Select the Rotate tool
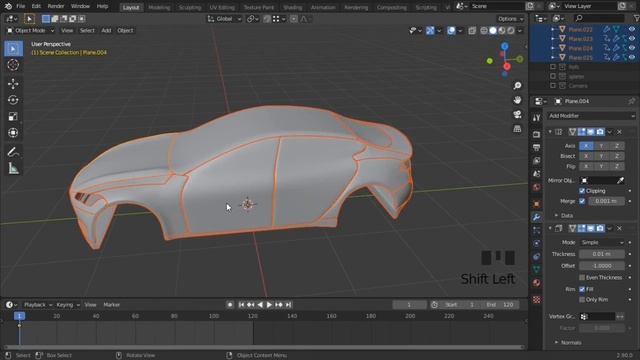The image size is (640, 360). tap(13, 100)
